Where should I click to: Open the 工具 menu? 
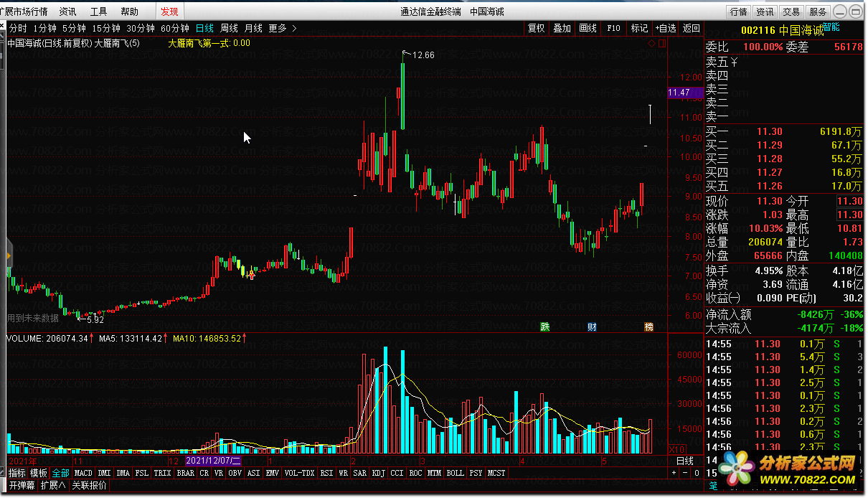coord(99,11)
